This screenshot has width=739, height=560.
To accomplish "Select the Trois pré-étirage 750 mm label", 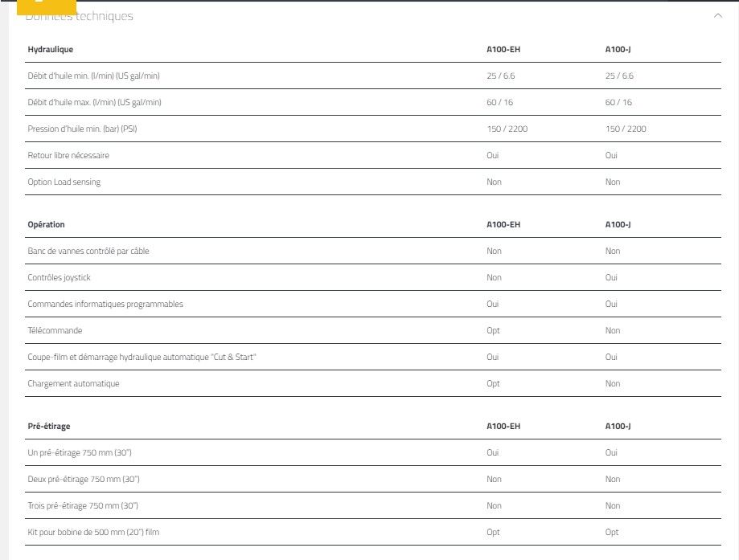I will click(x=83, y=506).
